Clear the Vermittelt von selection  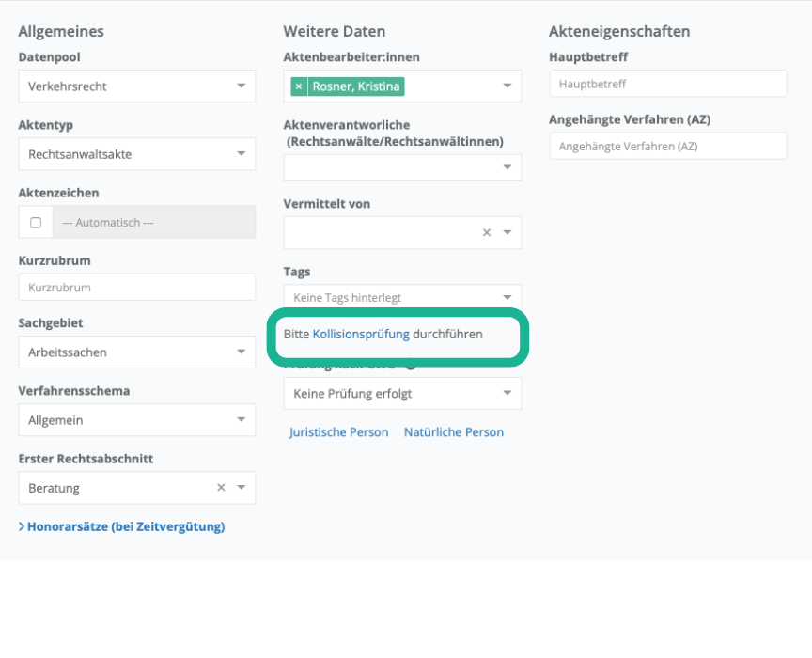[487, 233]
